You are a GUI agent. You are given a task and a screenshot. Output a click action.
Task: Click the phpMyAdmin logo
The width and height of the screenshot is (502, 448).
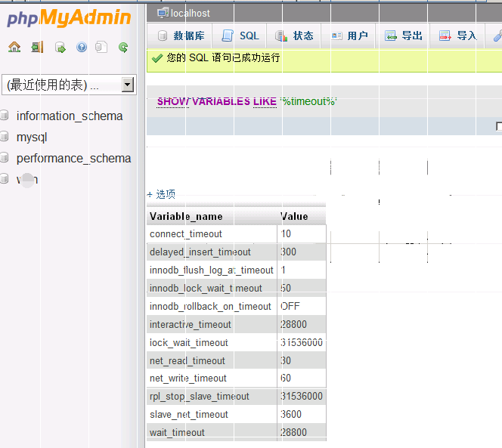click(x=69, y=17)
